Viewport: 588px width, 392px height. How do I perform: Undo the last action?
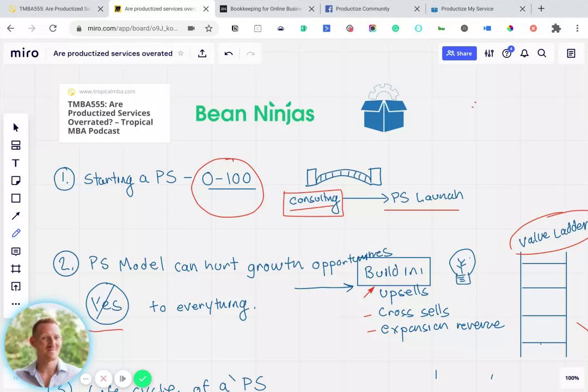[228, 53]
